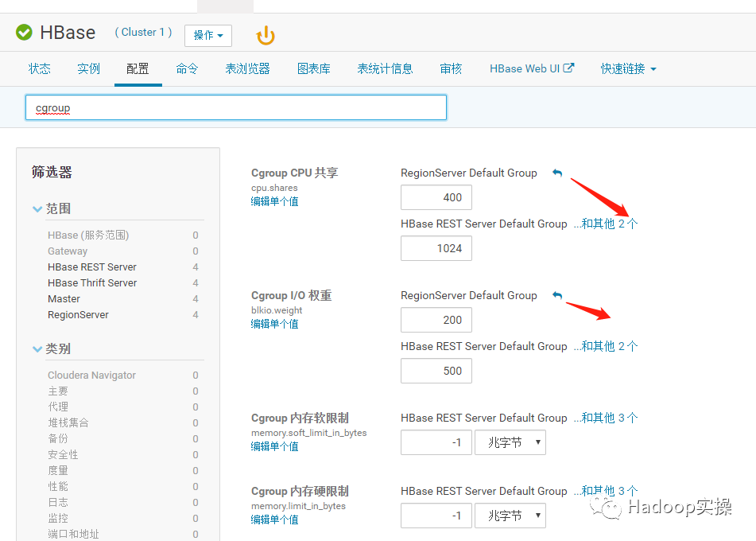Filter by 度量 category

click(x=58, y=471)
